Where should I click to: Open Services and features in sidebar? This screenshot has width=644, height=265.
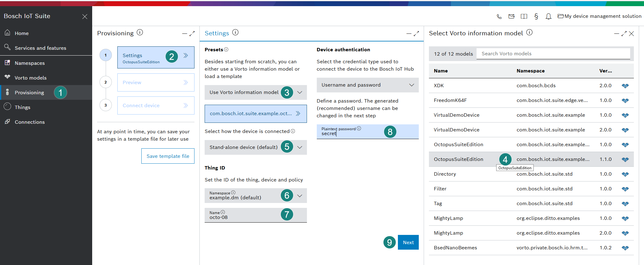point(46,48)
